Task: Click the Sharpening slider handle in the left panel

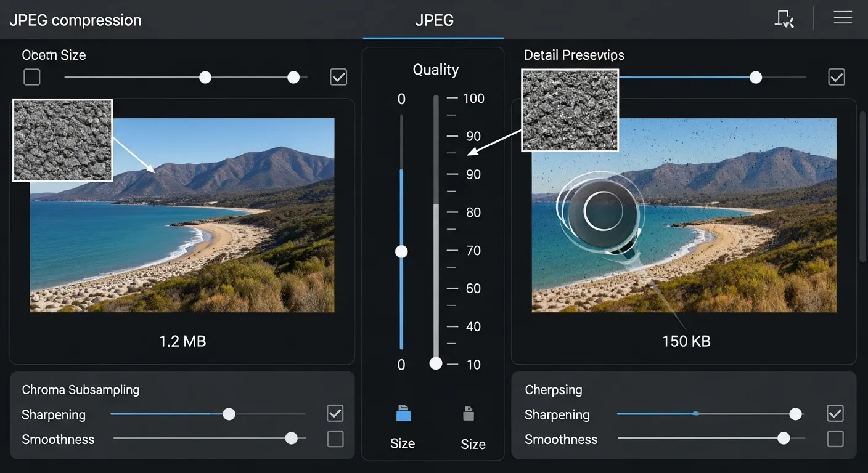Action: (229, 414)
